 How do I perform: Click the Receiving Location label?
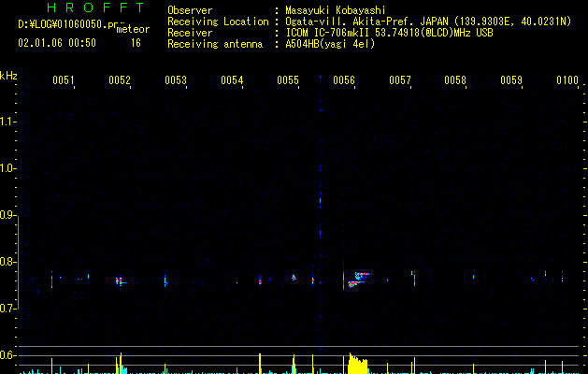(218, 22)
